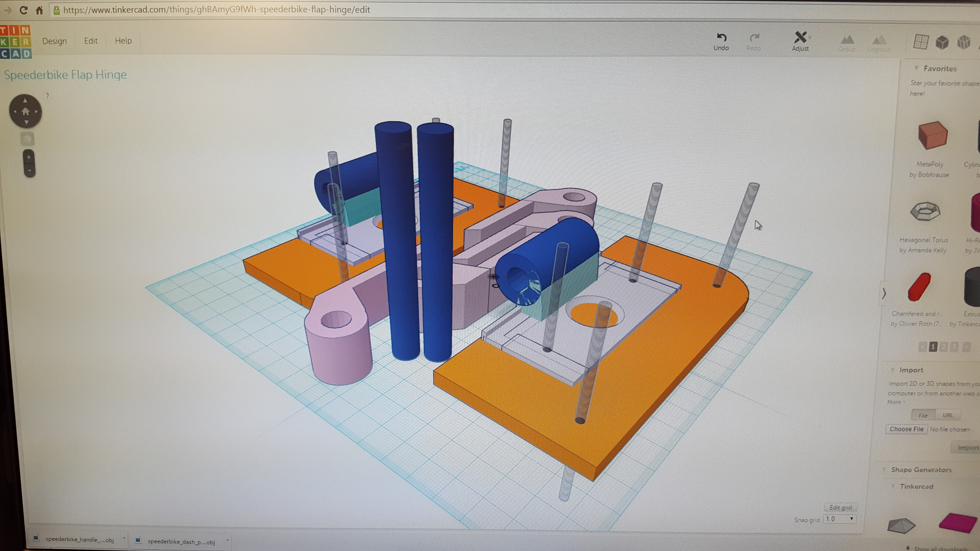The width and height of the screenshot is (980, 551).
Task: Click the Edit grid button
Action: click(840, 507)
